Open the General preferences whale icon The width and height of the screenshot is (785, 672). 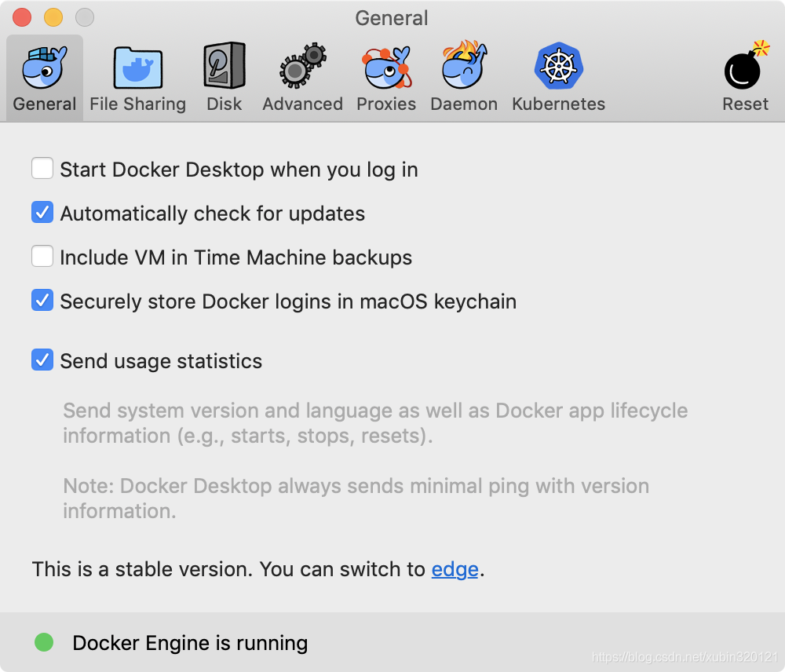[45, 68]
